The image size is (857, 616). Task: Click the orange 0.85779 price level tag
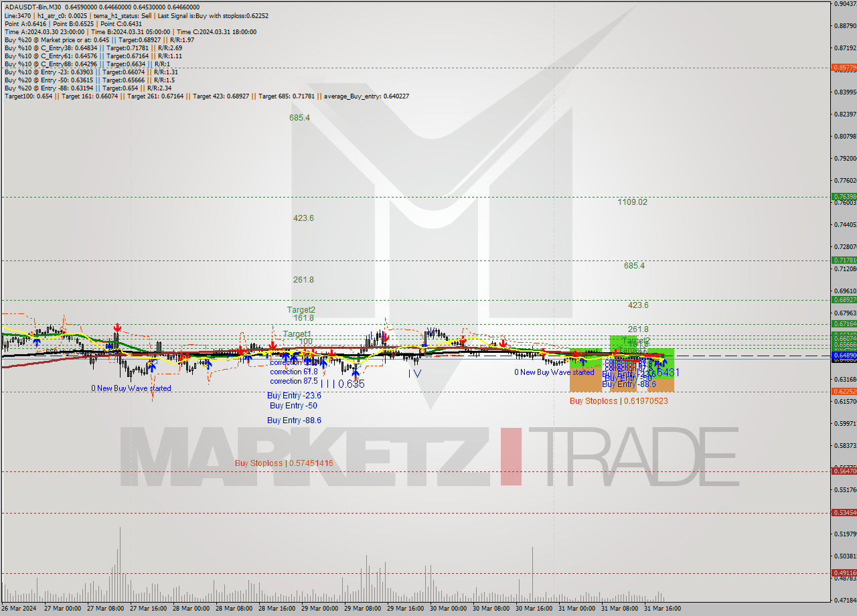(844, 68)
